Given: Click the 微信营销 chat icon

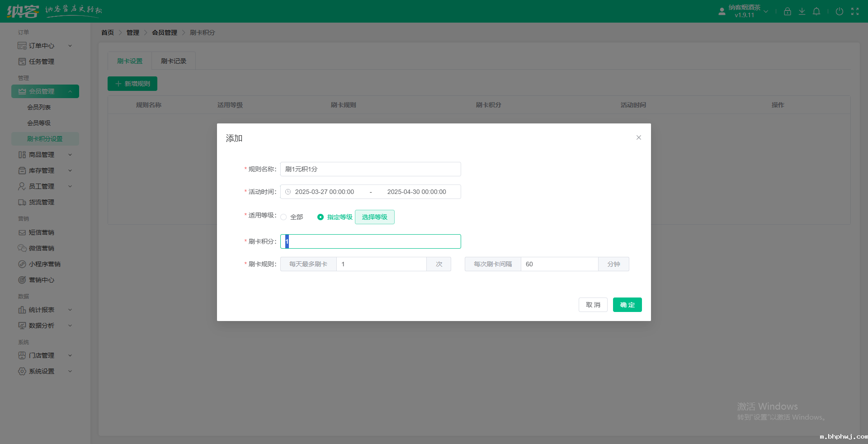Looking at the screenshot, I should coord(22,248).
